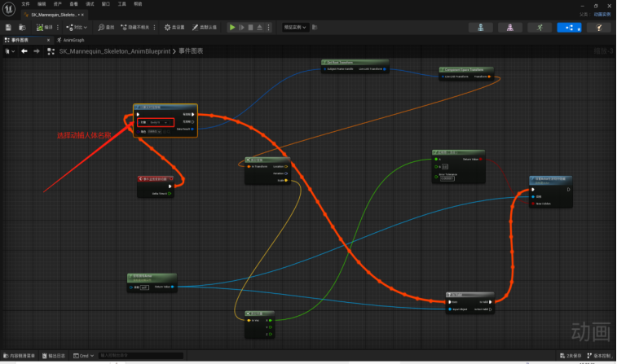Open Class Settings (类设置)
Screen dimensions: 617x364
[x=174, y=27]
